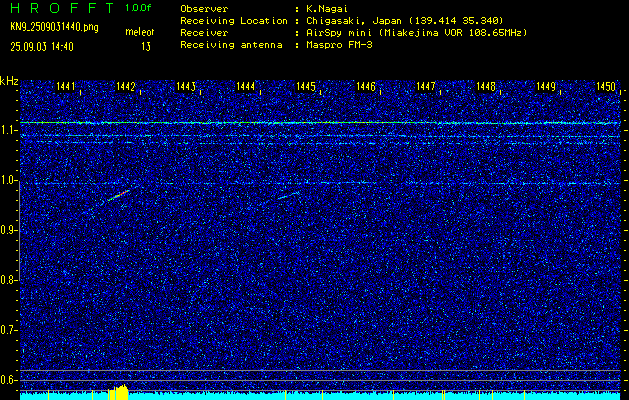
Task: Select the 1446 time marker
Action: 366,86
